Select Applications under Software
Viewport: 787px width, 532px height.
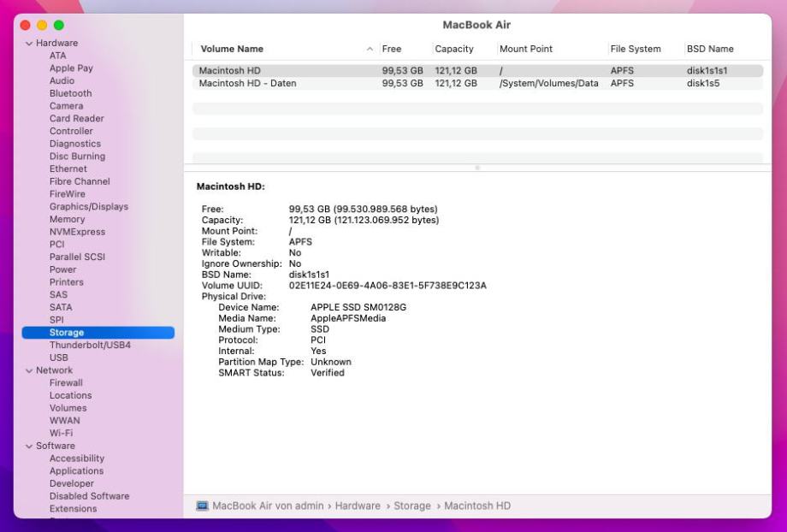76,470
